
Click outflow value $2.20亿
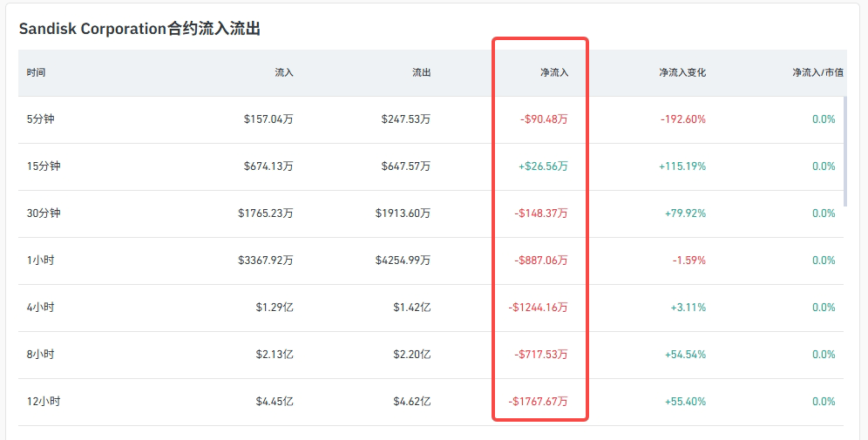tap(412, 355)
